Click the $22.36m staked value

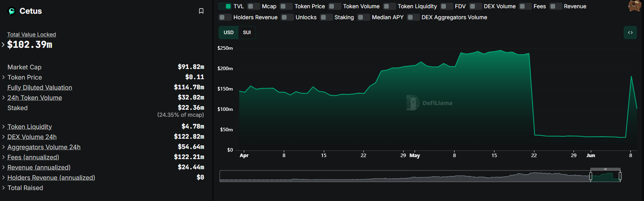(x=191, y=108)
